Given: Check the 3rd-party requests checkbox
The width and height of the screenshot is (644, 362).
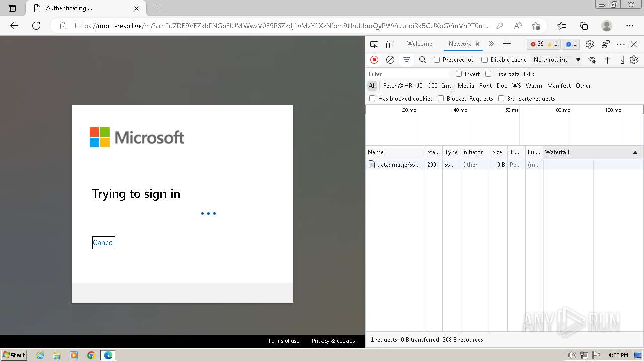Looking at the screenshot, I should click(501, 98).
